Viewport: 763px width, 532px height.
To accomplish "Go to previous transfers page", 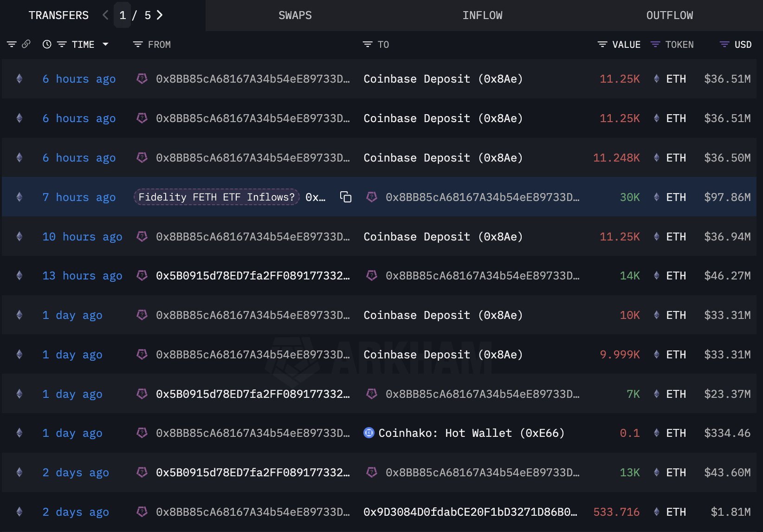I will pos(105,15).
